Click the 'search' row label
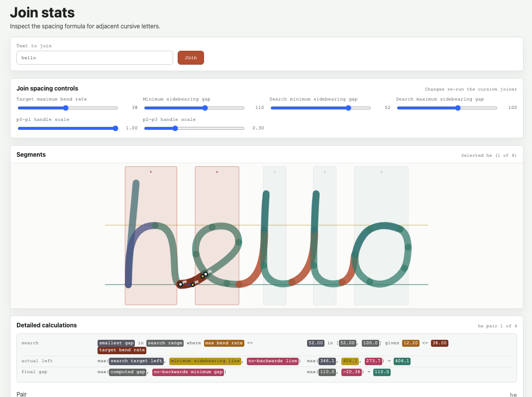The width and height of the screenshot is (532, 397). 30,343
